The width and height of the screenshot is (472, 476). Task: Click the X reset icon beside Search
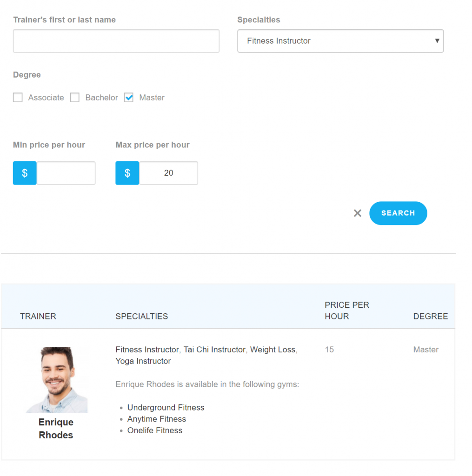357,213
